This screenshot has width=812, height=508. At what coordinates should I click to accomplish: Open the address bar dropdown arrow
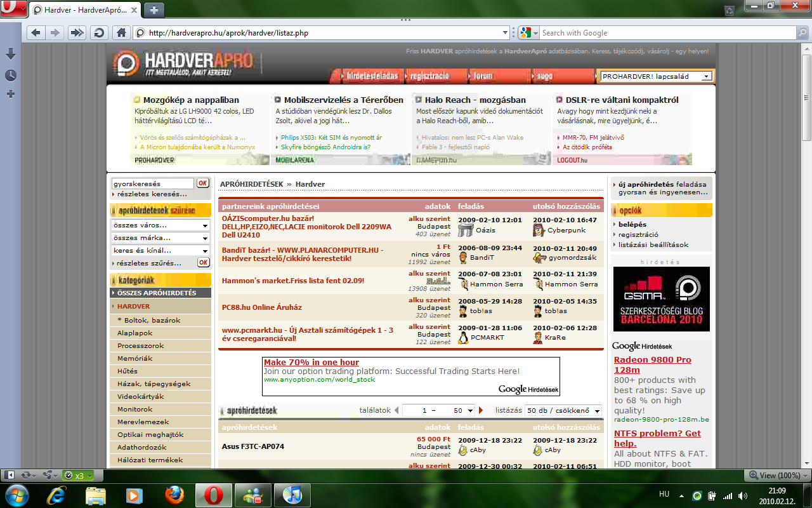[506, 33]
